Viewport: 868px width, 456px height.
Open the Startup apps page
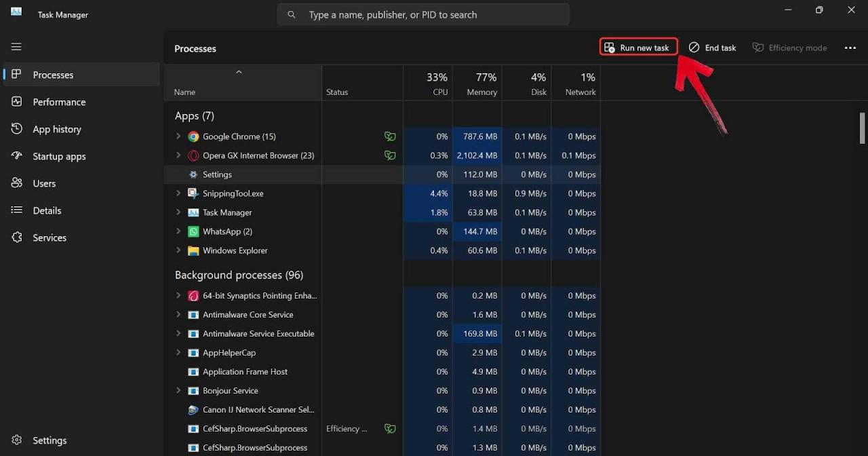coord(59,156)
